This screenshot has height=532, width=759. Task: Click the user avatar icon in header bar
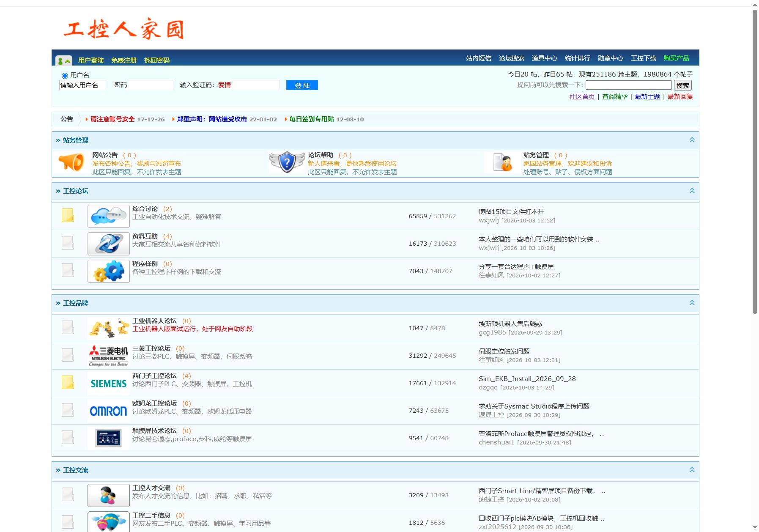coord(64,61)
